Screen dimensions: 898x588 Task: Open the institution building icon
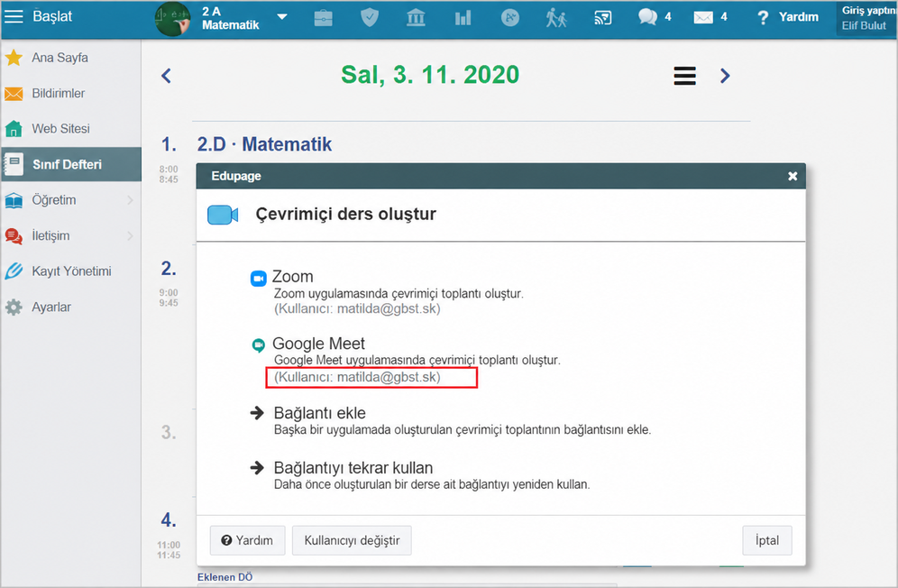416,18
